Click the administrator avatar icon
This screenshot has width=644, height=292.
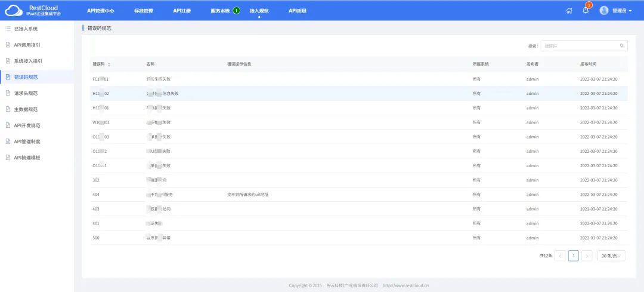(x=603, y=11)
